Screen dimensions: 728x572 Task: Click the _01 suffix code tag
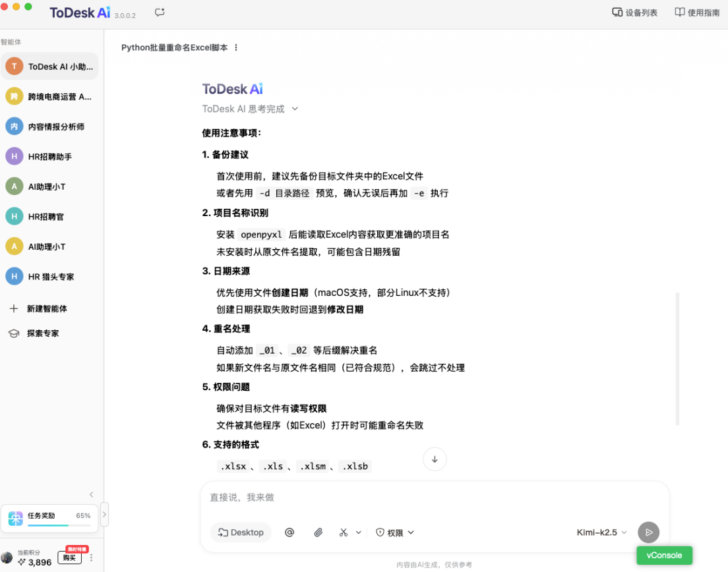267,351
